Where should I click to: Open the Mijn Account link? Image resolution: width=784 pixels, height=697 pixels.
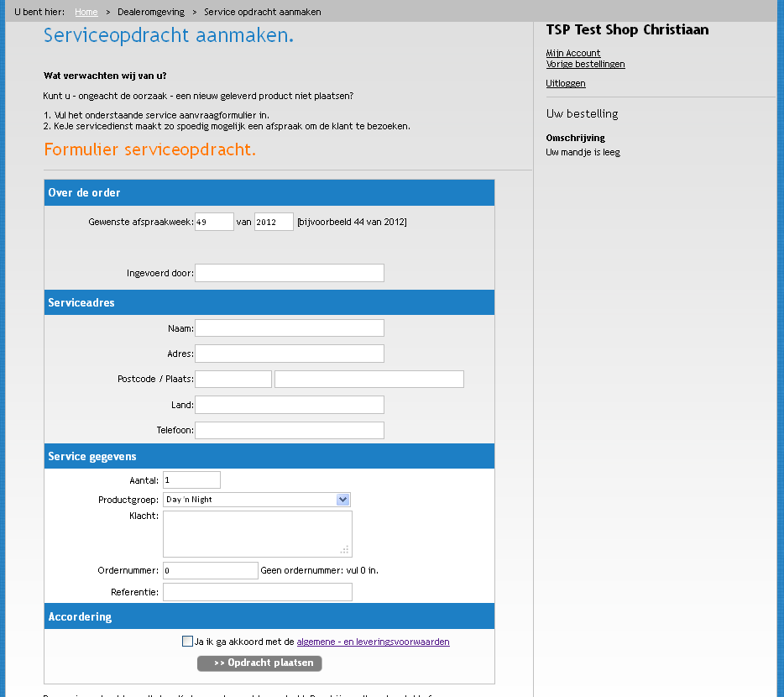click(x=572, y=53)
